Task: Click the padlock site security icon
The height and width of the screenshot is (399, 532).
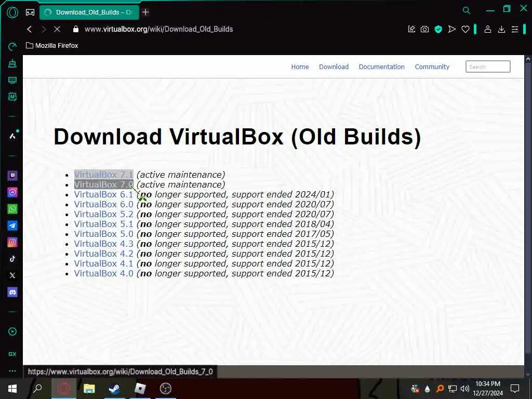Action: (x=76, y=29)
